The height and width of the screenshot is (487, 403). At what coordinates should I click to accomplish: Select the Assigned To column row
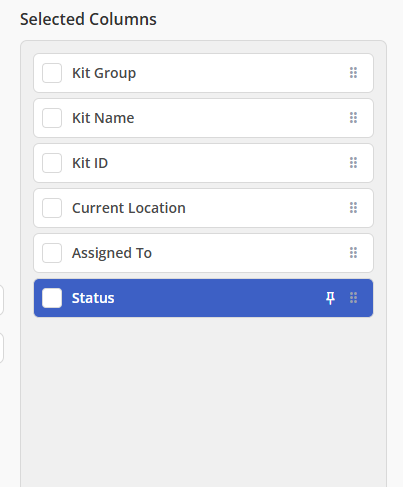[x=203, y=253]
